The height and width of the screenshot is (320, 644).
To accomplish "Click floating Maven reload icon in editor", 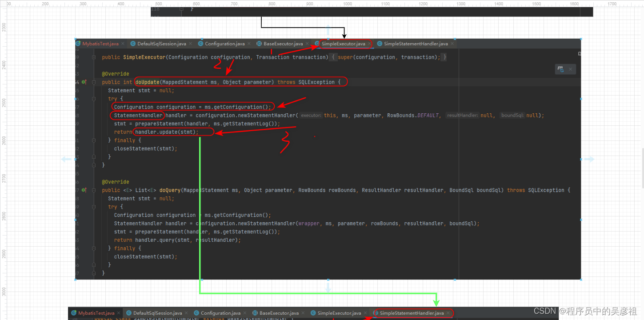I will [x=561, y=69].
